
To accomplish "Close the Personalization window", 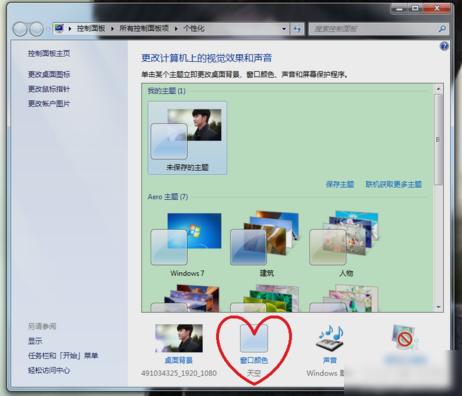I will tap(437, 9).
